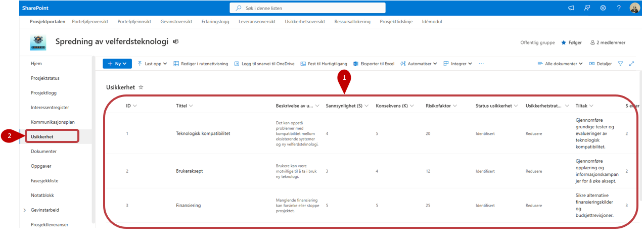Expand list to full screen view

point(631,64)
